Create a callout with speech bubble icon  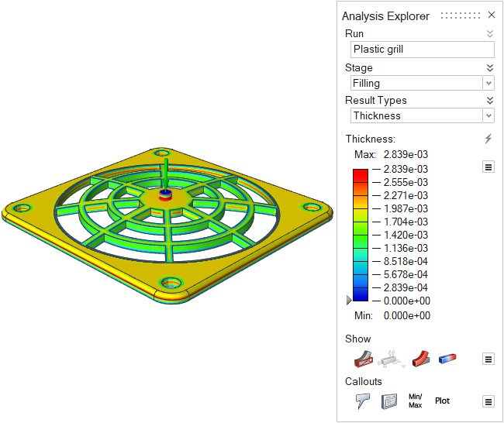tap(362, 401)
